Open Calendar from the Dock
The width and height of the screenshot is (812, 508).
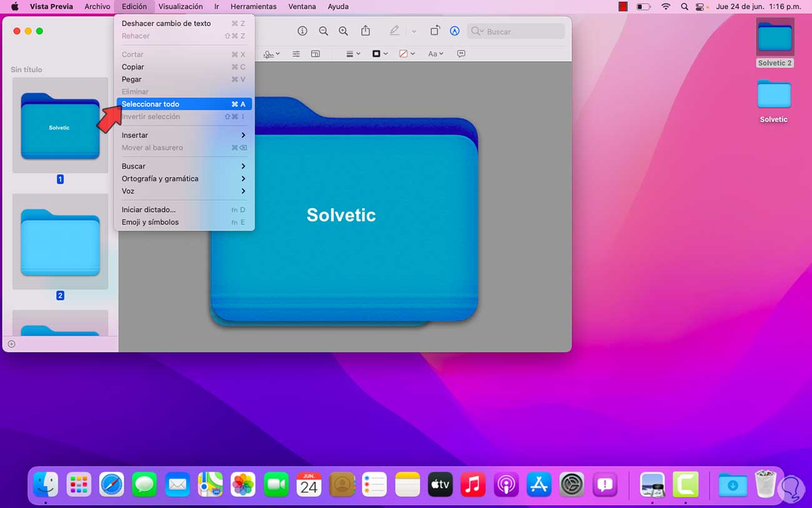[x=309, y=484]
